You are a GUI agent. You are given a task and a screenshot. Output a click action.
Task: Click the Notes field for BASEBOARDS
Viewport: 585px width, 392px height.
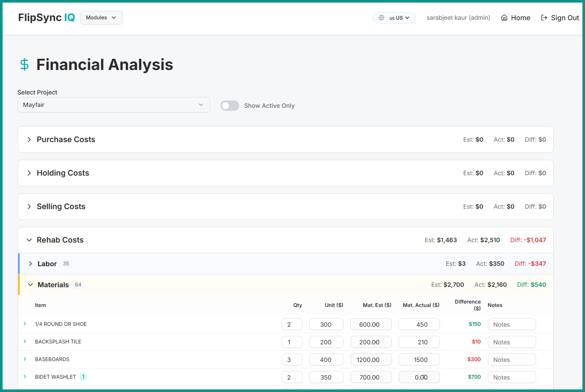[512, 360]
